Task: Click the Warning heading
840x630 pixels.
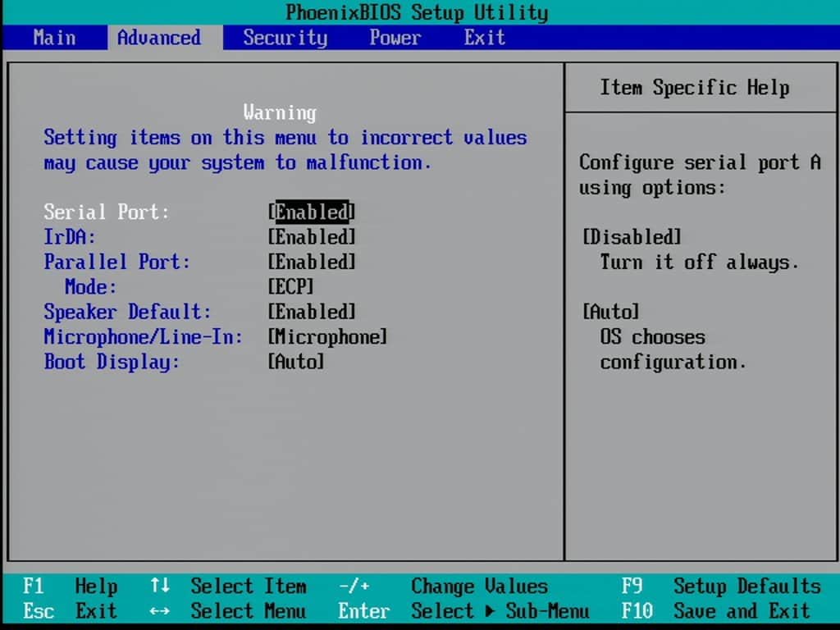Action: click(x=280, y=112)
